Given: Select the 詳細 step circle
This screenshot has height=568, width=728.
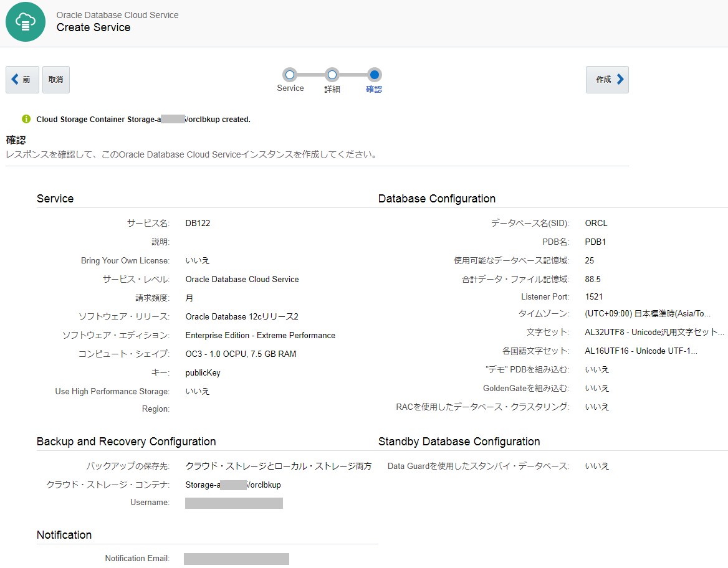Looking at the screenshot, I should (x=332, y=75).
